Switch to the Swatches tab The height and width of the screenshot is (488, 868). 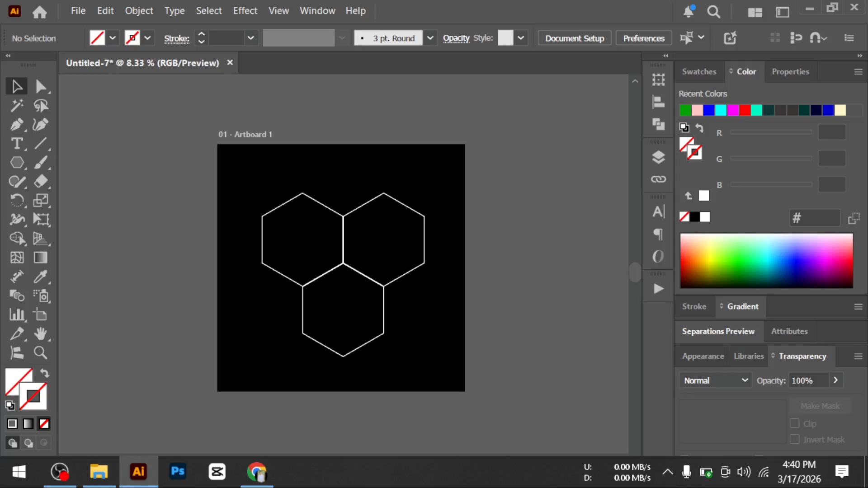699,72
